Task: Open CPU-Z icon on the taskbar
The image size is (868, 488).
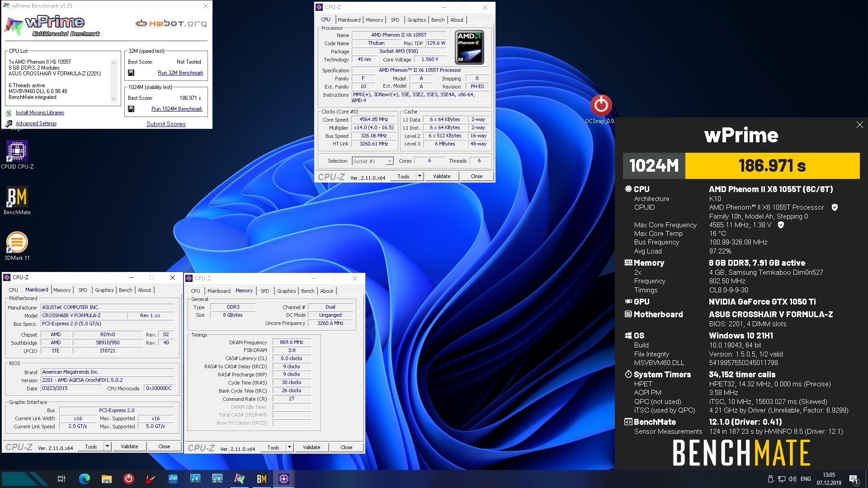Action: 284,479
